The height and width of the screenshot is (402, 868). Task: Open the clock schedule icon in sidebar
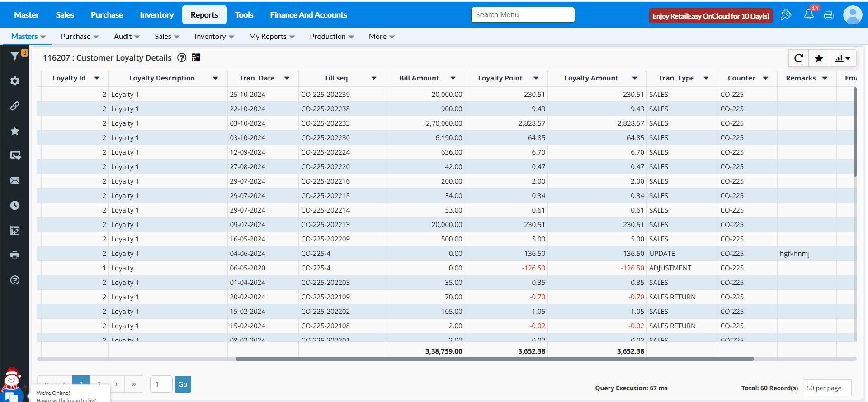pyautogui.click(x=14, y=205)
